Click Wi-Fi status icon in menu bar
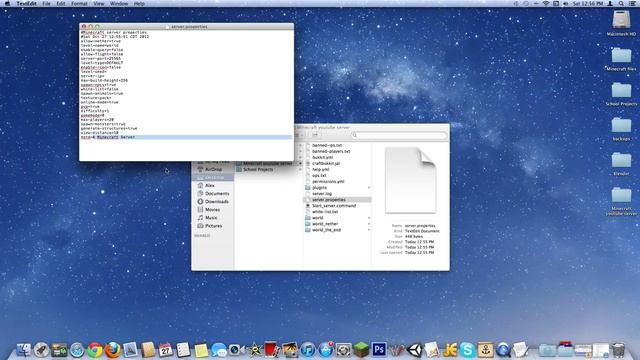Viewport: 640px width, 360px height. pos(546,3)
